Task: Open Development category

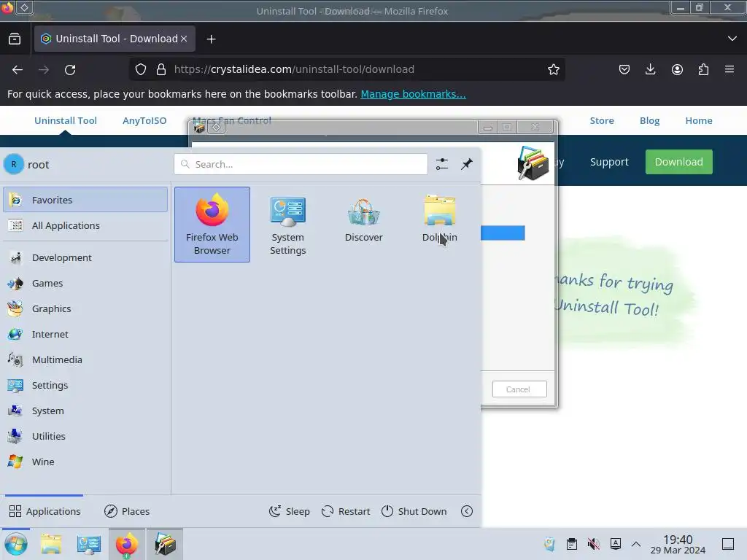Action: (x=85, y=257)
